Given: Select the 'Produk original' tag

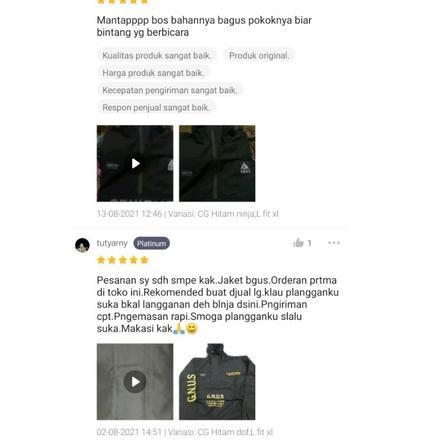Looking at the screenshot, I should [259, 55].
